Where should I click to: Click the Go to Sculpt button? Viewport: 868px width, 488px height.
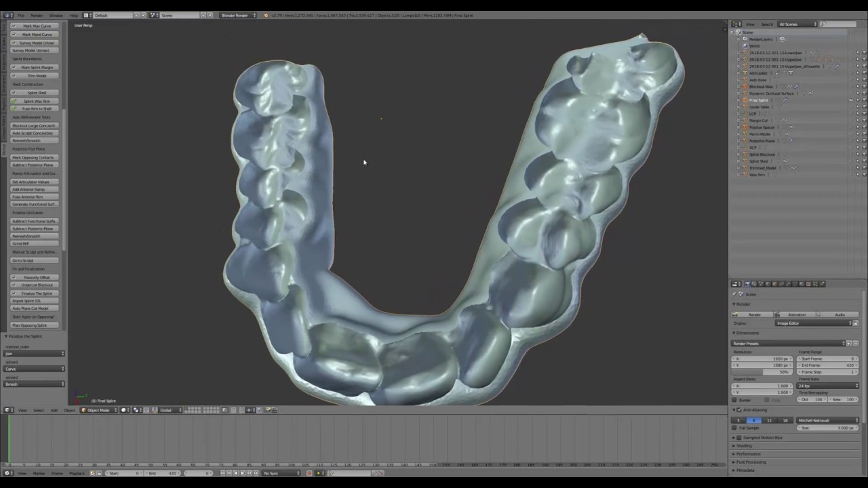pyautogui.click(x=35, y=260)
